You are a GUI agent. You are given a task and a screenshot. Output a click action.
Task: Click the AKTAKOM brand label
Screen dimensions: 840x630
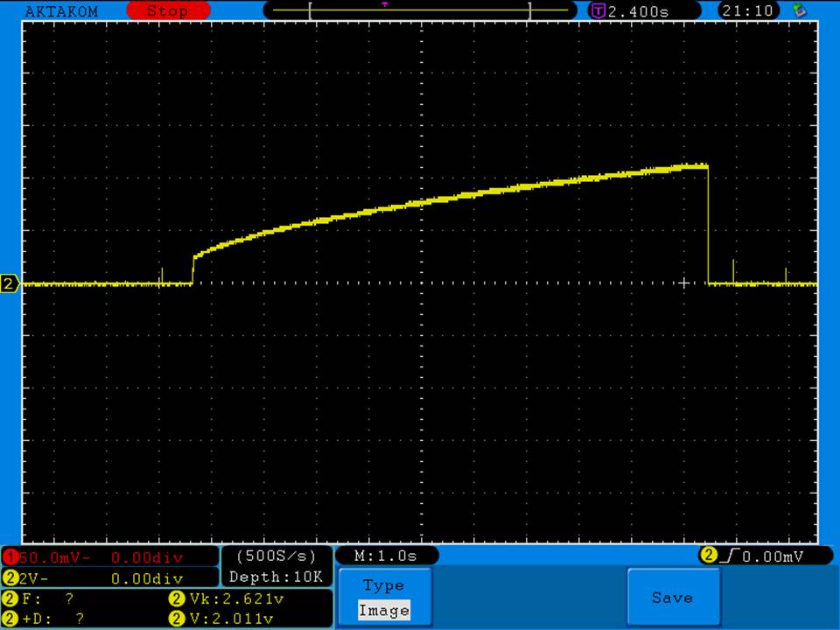point(61,11)
